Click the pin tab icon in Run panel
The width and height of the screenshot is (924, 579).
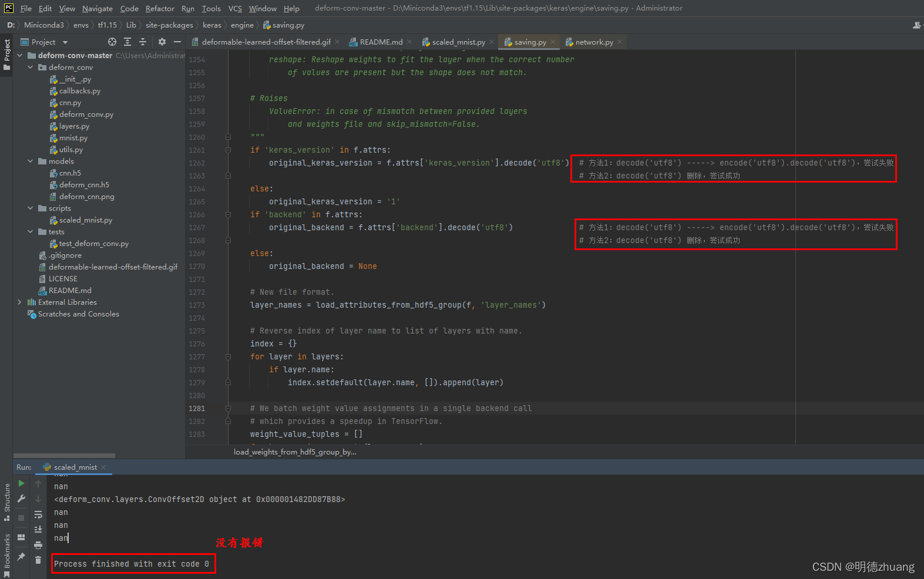coord(21,556)
